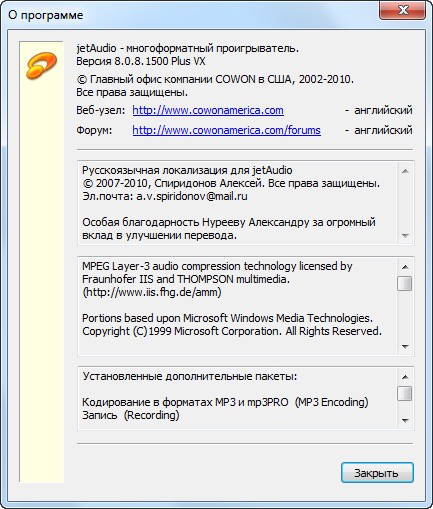Close the О программе dialog with X
Screen dimensions: 433x509
click(403, 10)
